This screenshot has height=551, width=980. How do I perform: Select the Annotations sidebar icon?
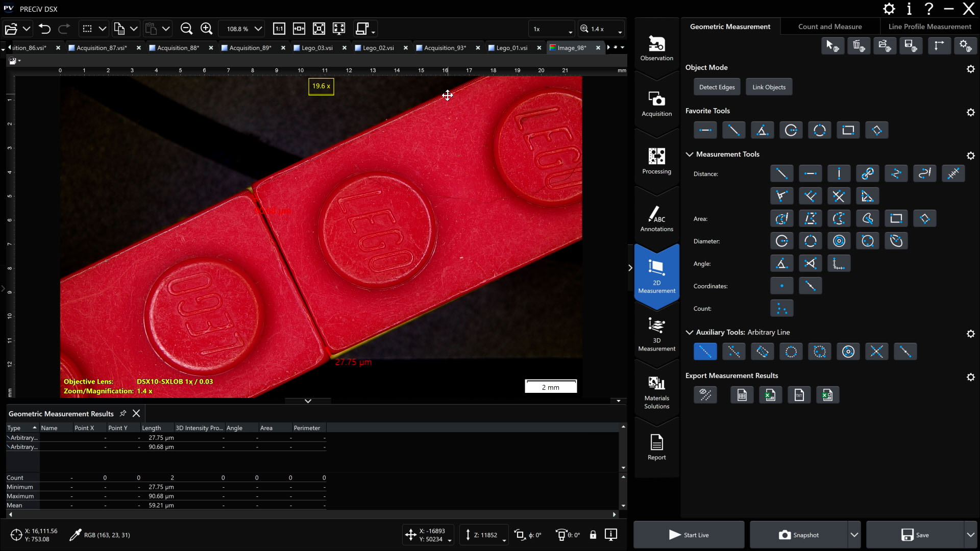(x=656, y=219)
